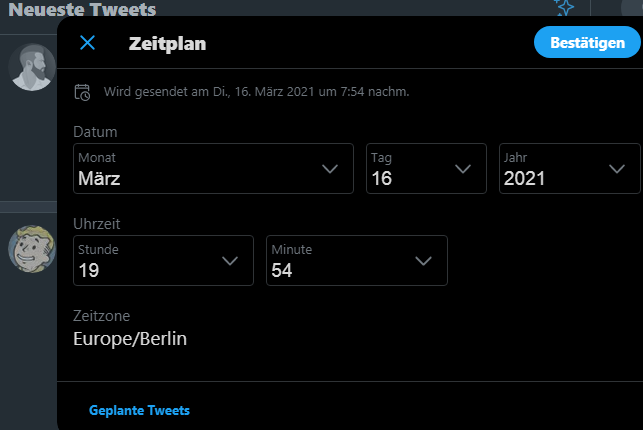The width and height of the screenshot is (643, 430).
Task: Click the chevron arrow in the Tag field
Action: (x=463, y=169)
